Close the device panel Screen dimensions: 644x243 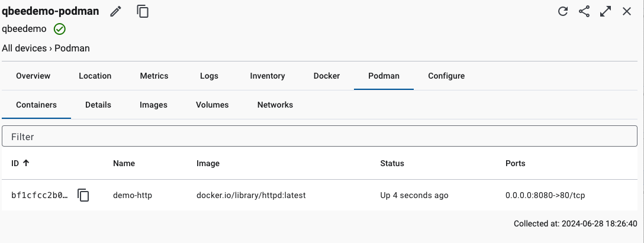(x=627, y=11)
